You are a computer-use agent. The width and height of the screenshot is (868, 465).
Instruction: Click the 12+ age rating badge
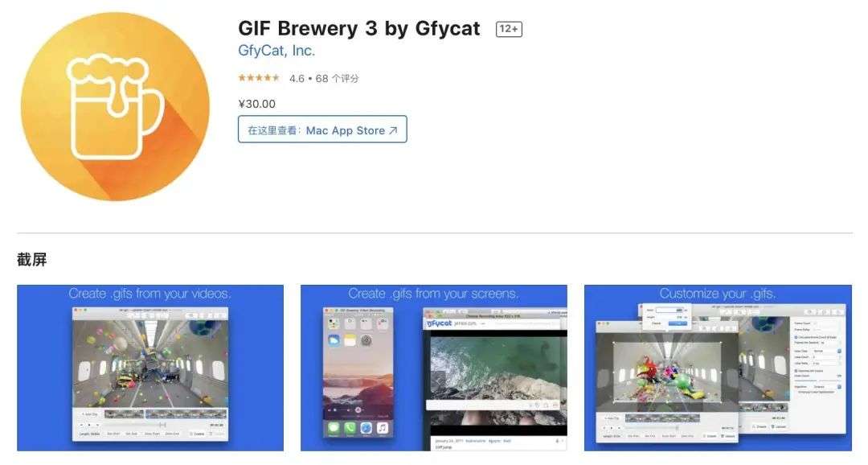pos(509,29)
